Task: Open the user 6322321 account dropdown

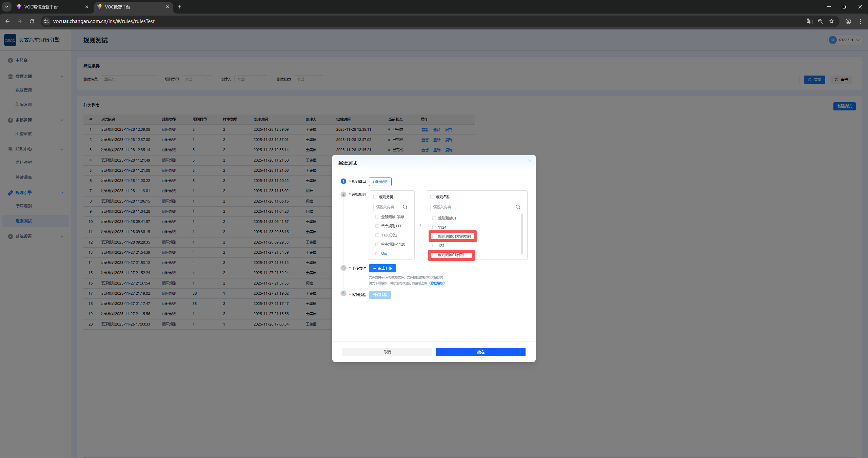Action: pos(845,40)
